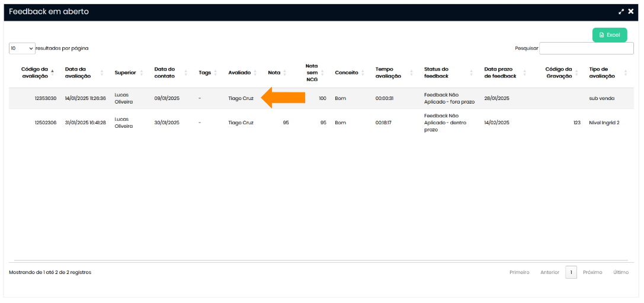Viewport: 644px width, 303px height.
Task: Expand the modal with fullscreen icon
Action: tap(621, 11)
